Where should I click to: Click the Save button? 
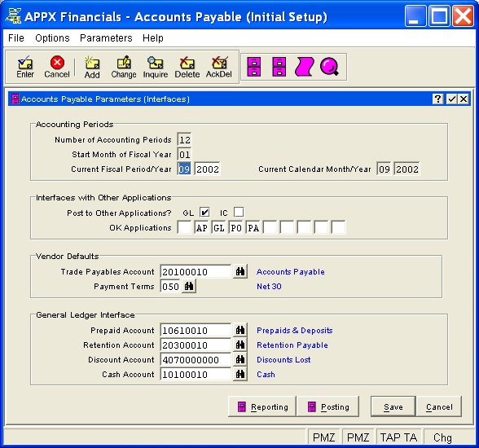pyautogui.click(x=393, y=406)
